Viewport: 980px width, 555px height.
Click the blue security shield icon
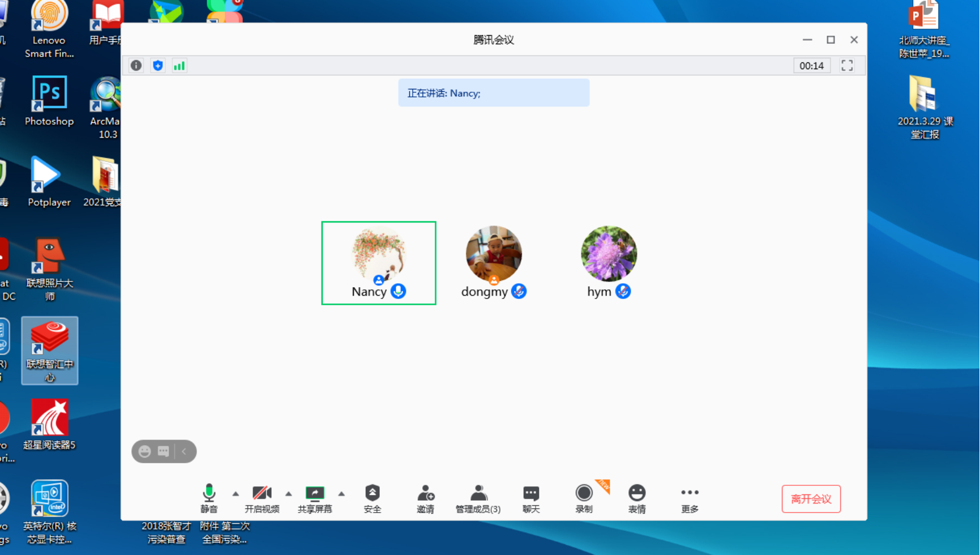[158, 66]
